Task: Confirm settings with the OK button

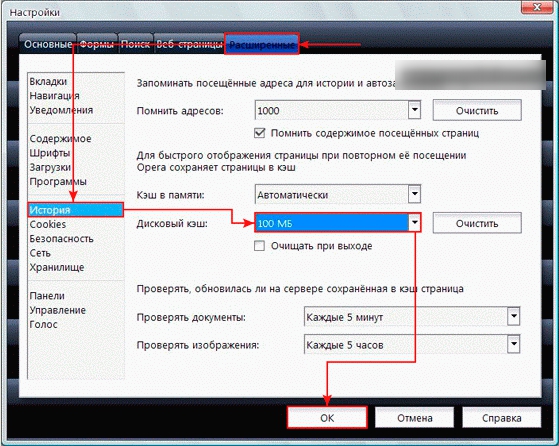Action: (x=327, y=417)
